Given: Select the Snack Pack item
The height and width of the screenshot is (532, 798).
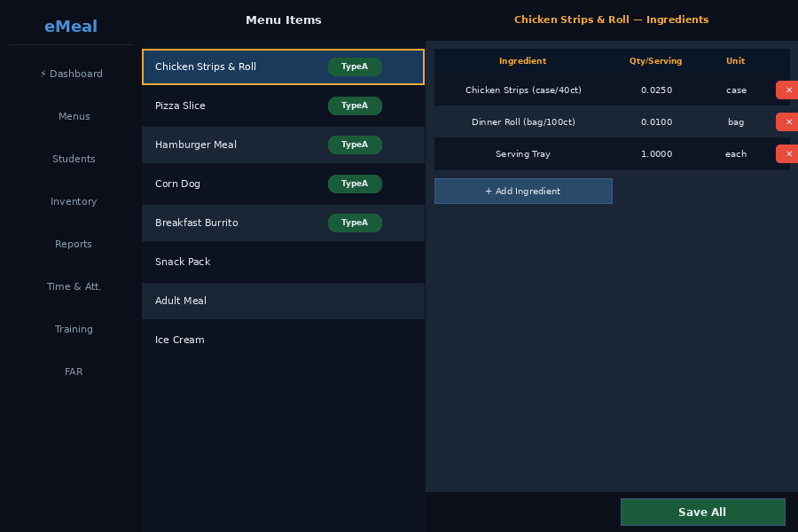Looking at the screenshot, I should 283,262.
